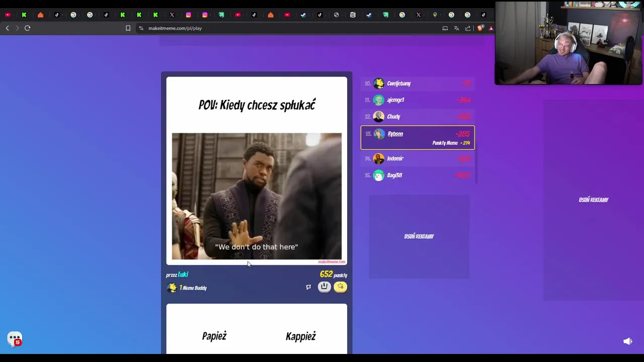This screenshot has width=644, height=362.
Task: Click the cast/picture-in-picture icon in address bar
Action: point(445,28)
